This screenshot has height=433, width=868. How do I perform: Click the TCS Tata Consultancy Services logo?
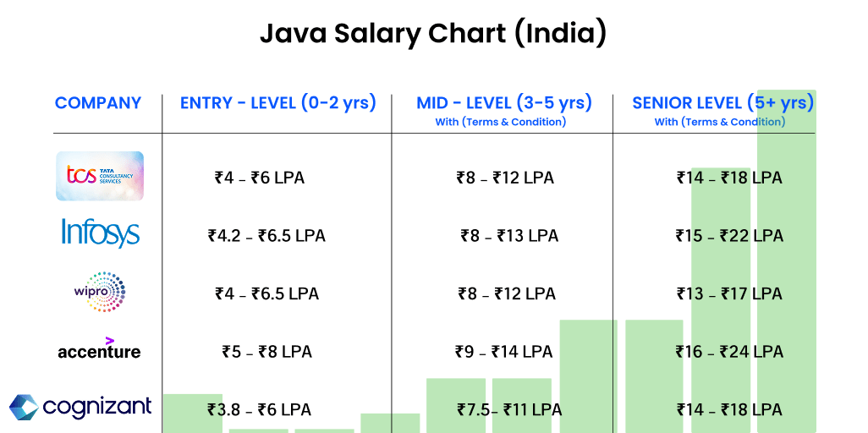coord(100,176)
